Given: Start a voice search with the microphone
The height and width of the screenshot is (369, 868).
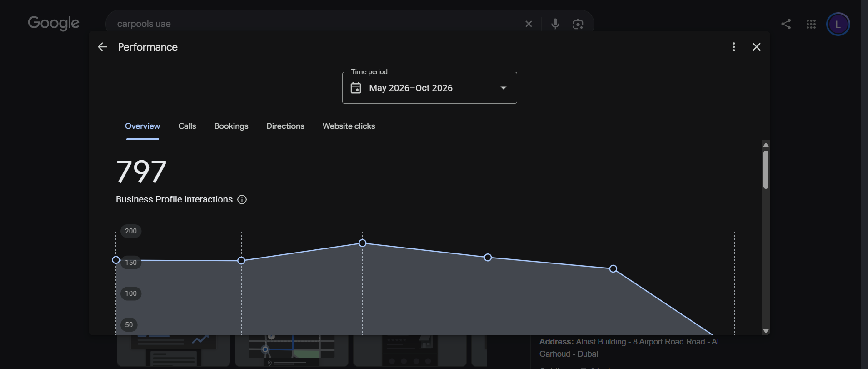Looking at the screenshot, I should pos(555,24).
